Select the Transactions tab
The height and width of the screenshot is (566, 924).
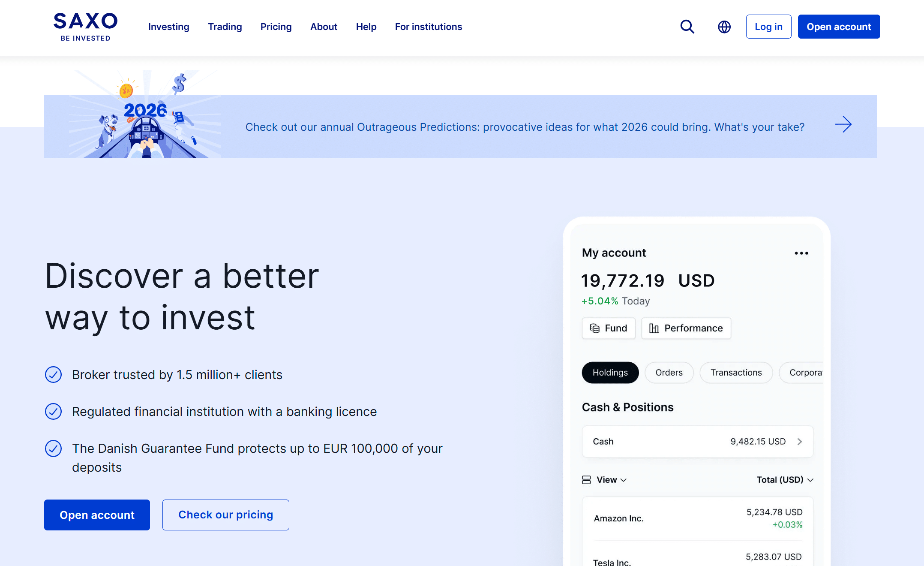pos(736,373)
